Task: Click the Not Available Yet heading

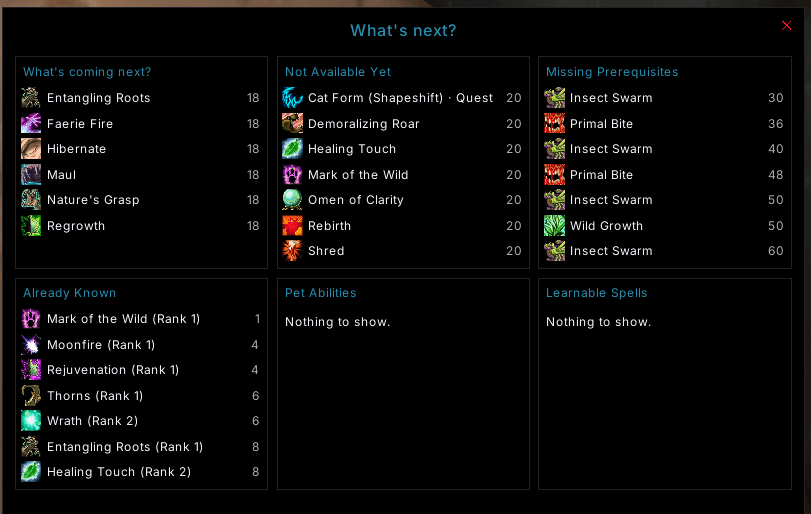Action: coord(338,72)
